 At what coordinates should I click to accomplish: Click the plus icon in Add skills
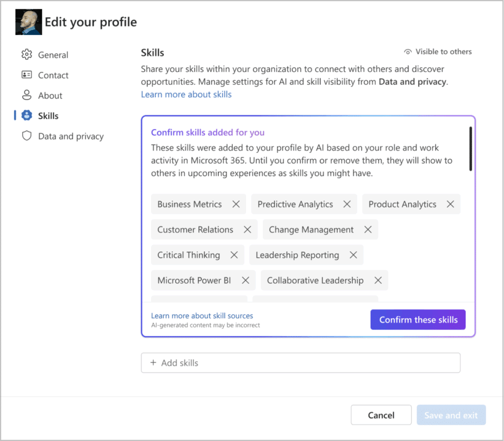click(x=154, y=363)
